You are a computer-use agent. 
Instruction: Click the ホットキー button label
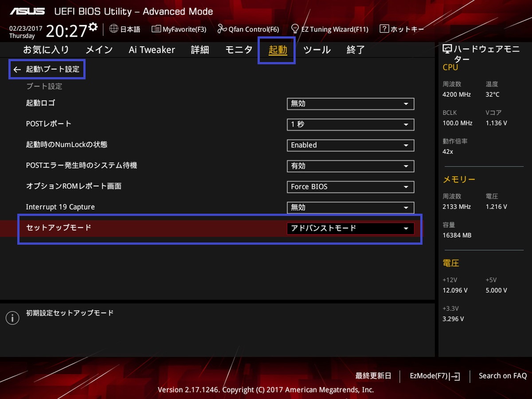[x=407, y=29]
